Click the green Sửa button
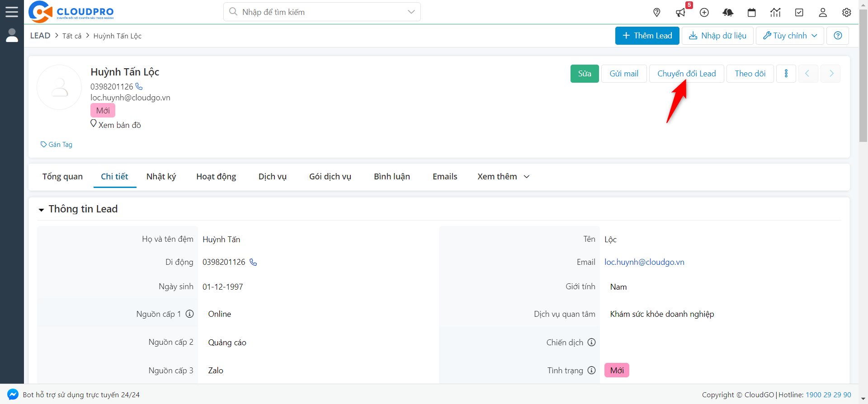This screenshot has width=868, height=404. 585,74
